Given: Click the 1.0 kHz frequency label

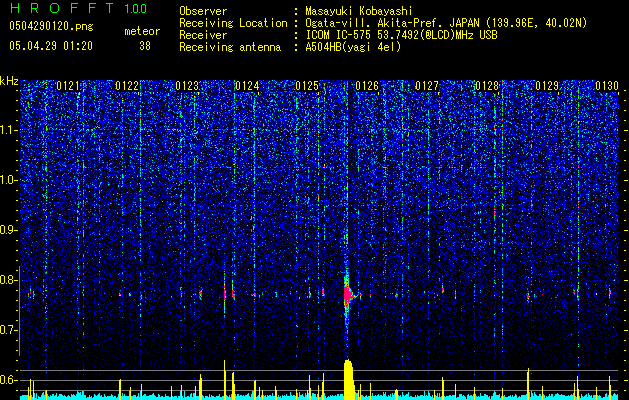Looking at the screenshot, I should tap(9, 180).
